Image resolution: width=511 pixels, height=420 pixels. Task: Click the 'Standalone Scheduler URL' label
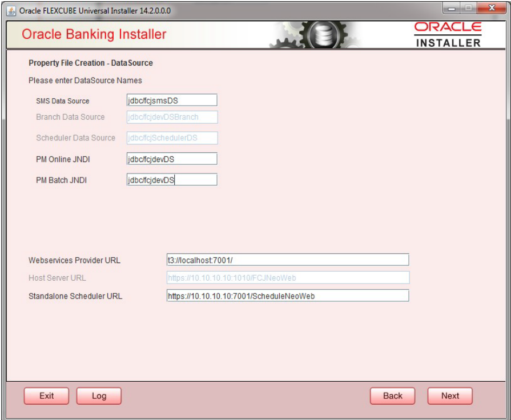pyautogui.click(x=75, y=296)
